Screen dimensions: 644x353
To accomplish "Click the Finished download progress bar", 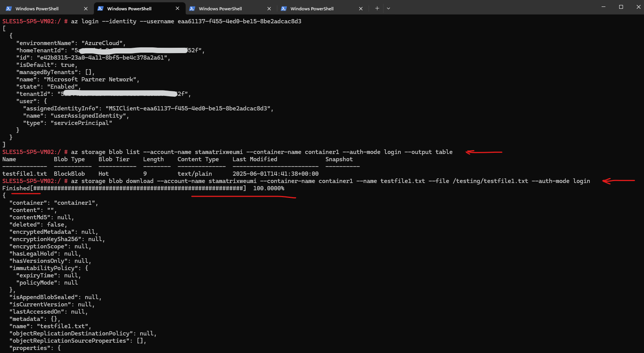I will click(x=124, y=188).
